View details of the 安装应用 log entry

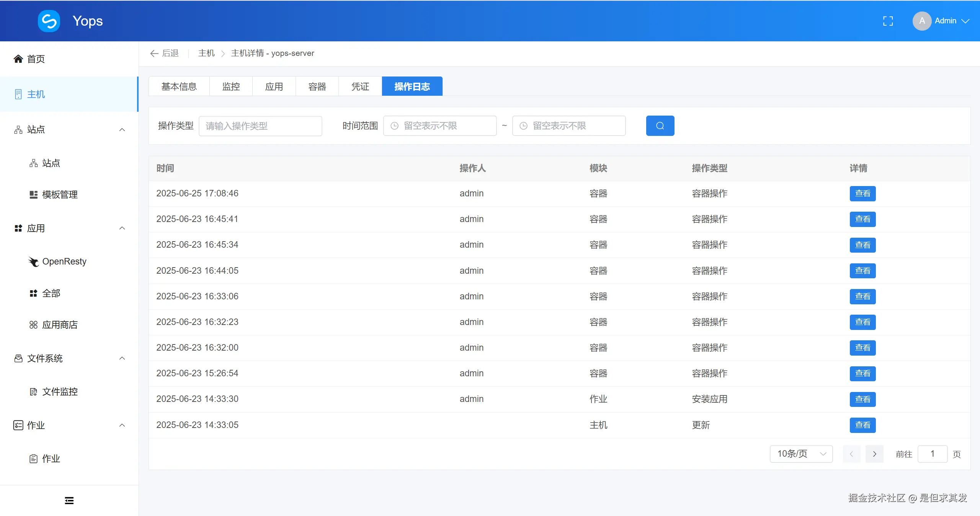[862, 399]
